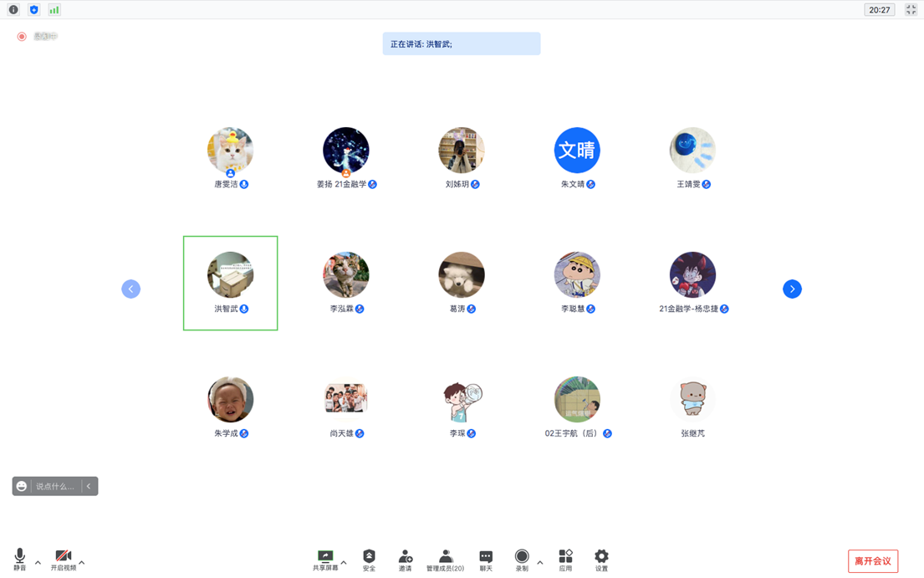
Task: Expand video options arrow beside 开启视频
Action: [82, 563]
